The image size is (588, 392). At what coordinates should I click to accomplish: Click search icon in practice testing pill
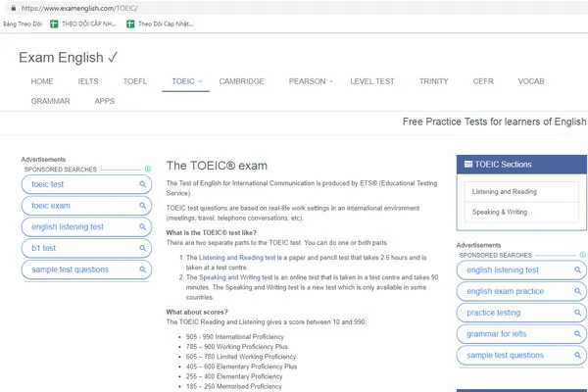pos(577,313)
